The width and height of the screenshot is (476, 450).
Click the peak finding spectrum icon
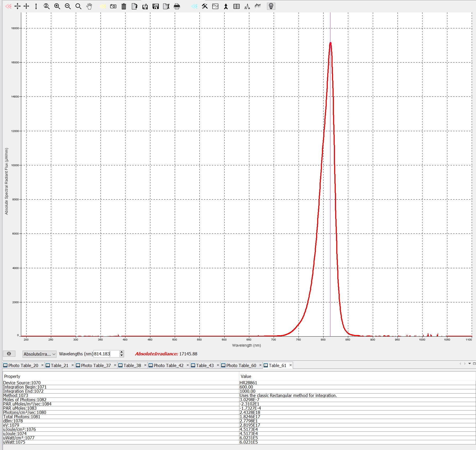[x=247, y=6]
